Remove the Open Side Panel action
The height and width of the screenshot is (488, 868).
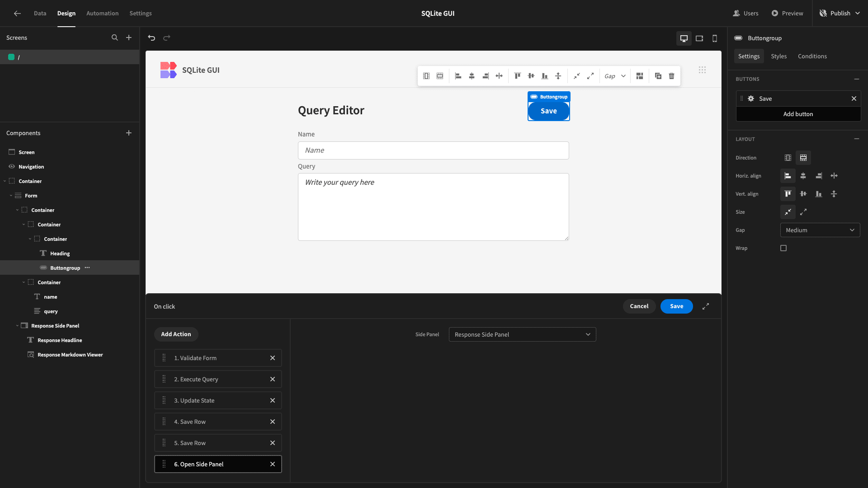(x=273, y=464)
